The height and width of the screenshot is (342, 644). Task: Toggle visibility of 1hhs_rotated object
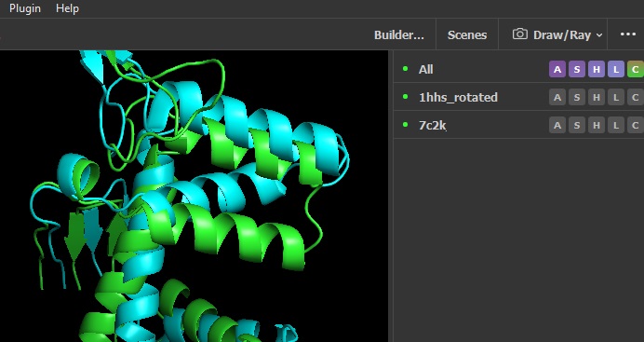pos(406,97)
